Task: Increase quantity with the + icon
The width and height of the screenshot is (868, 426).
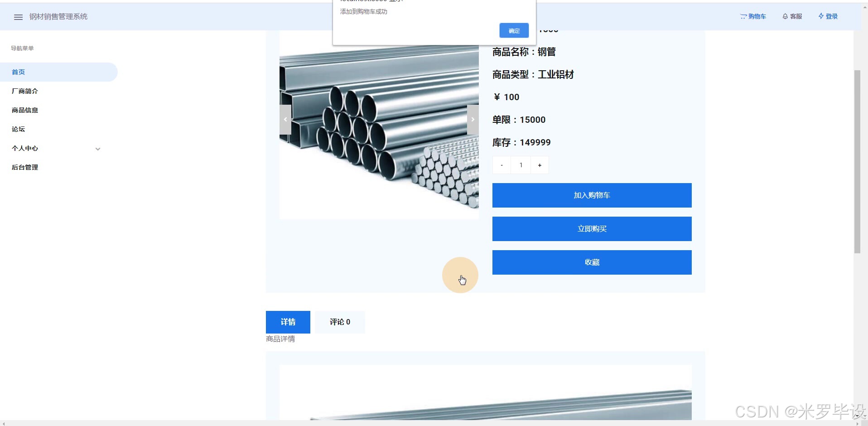Action: click(x=539, y=165)
